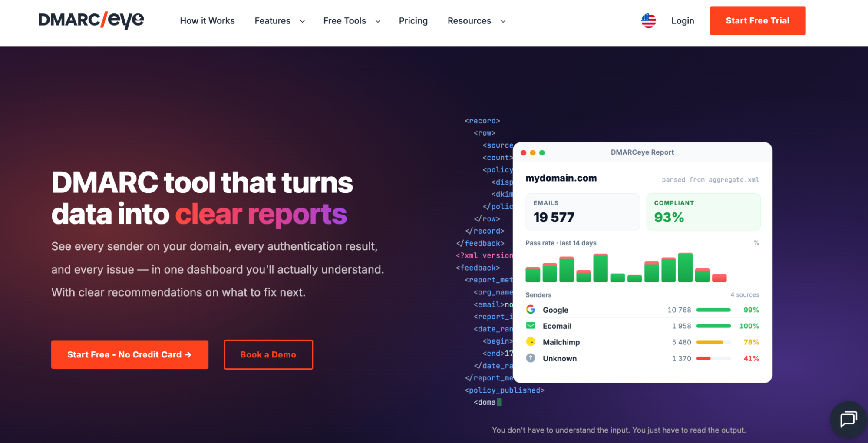Expand the Features menu chevron
Viewport: 868px width, 443px height.
click(x=302, y=21)
